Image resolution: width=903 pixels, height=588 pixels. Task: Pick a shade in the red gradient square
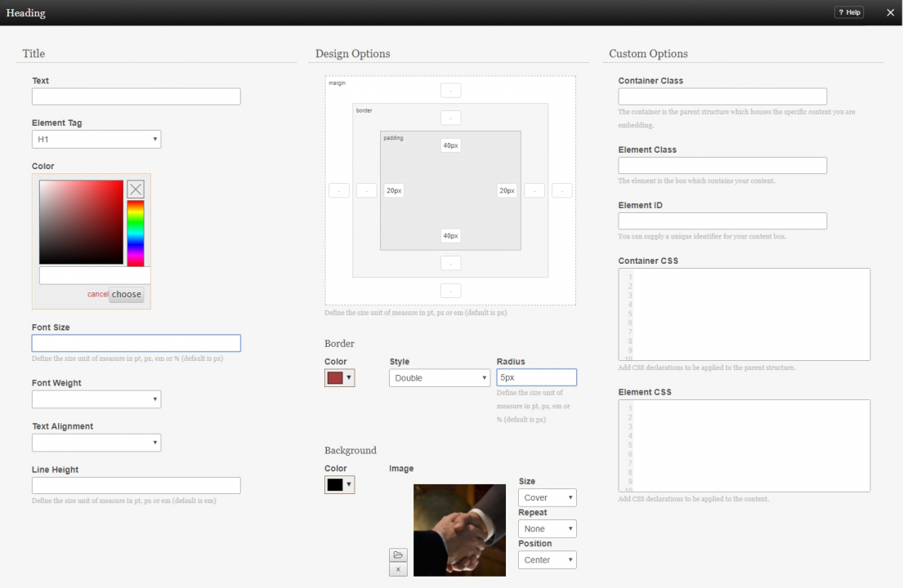point(81,222)
